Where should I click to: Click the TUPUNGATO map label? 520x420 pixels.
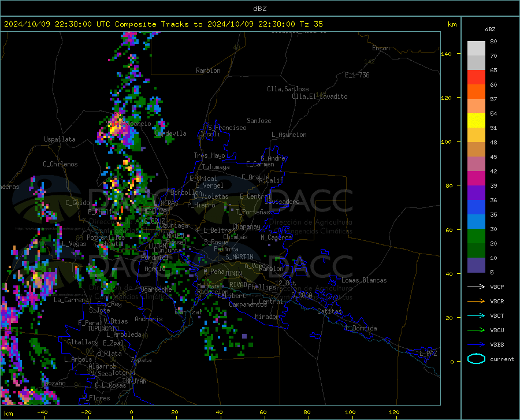(103, 329)
